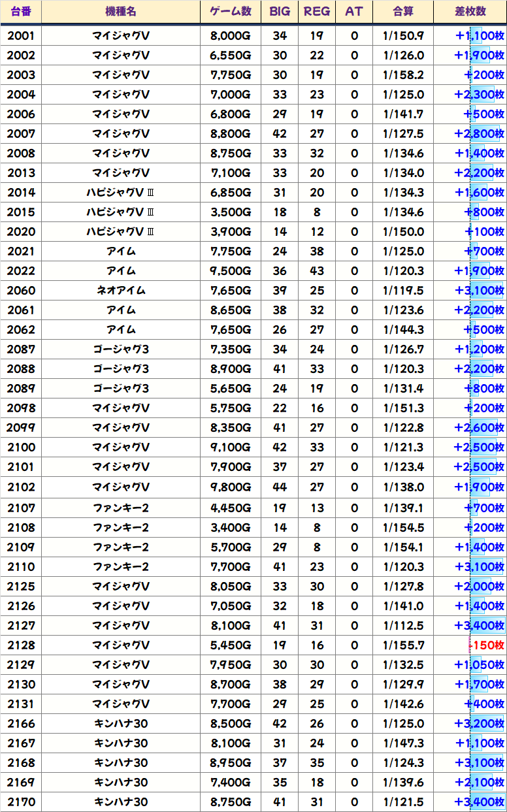507x812 pixels.
Task: Click the ゲーム数 column header
Action: [231, 12]
